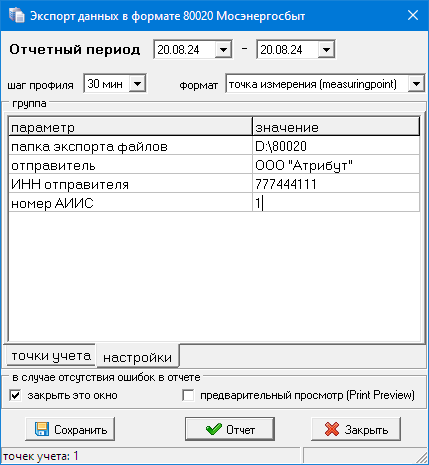Image resolution: width=429 pixels, height=465 pixels.
Task: Toggle the 'закрыть это окно' checkbox
Action: coord(15,396)
